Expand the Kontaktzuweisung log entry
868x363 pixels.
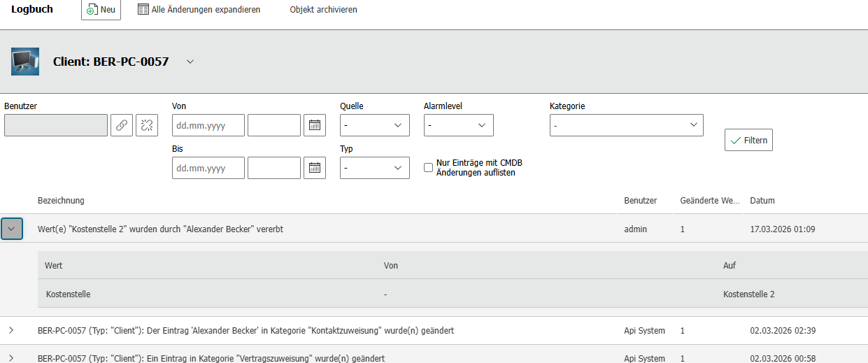(11, 330)
